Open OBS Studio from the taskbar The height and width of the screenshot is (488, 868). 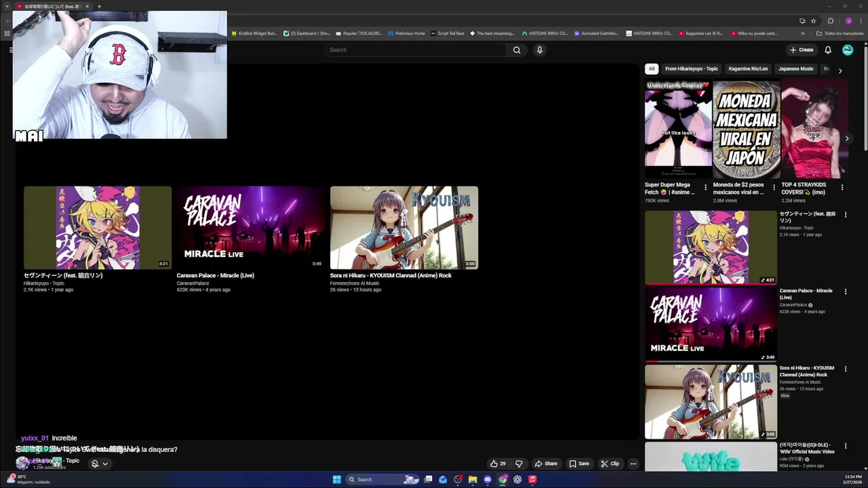coord(458,479)
